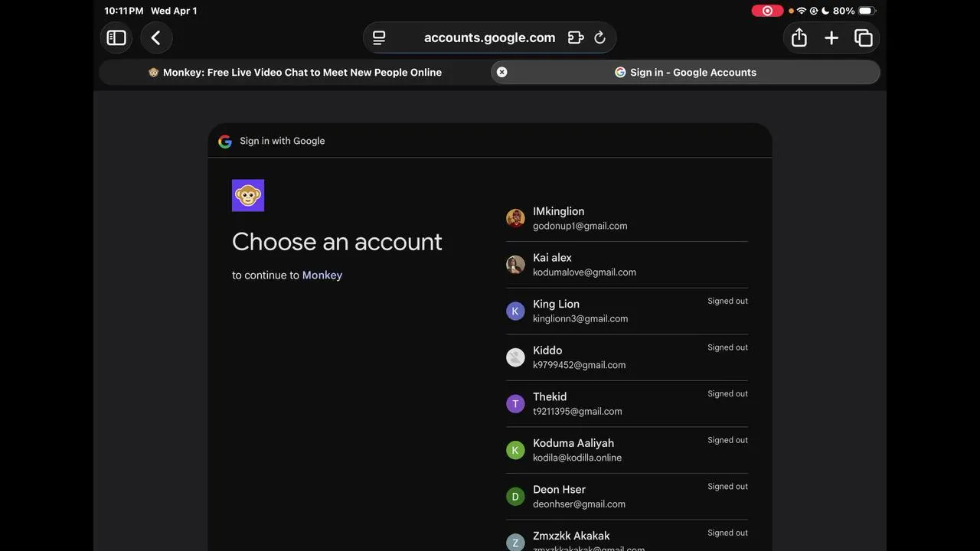
Task: Open the Share icon
Action: pyautogui.click(x=799, y=37)
